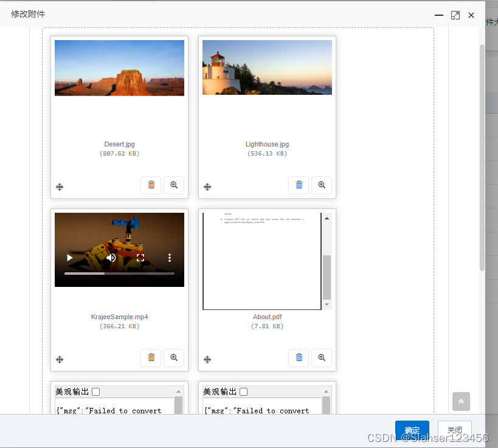Remove the About.pdf file
The width and height of the screenshot is (498, 448).
[x=299, y=358]
